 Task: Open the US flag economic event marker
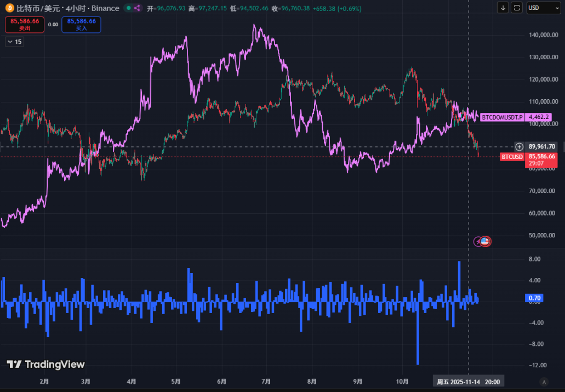coord(486,241)
